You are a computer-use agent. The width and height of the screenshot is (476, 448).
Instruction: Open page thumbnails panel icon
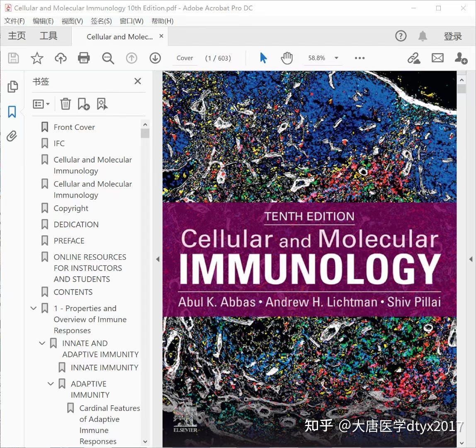click(x=12, y=87)
